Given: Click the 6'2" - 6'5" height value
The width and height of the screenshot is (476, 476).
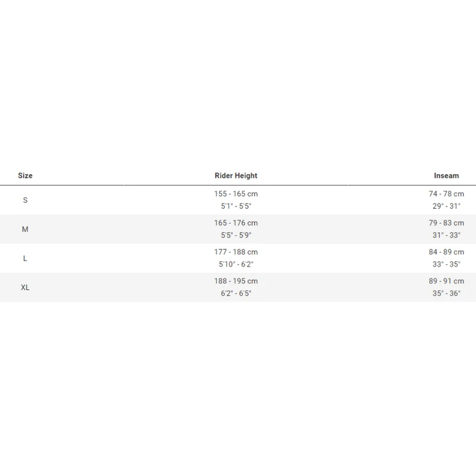Looking at the screenshot, I should [236, 293].
